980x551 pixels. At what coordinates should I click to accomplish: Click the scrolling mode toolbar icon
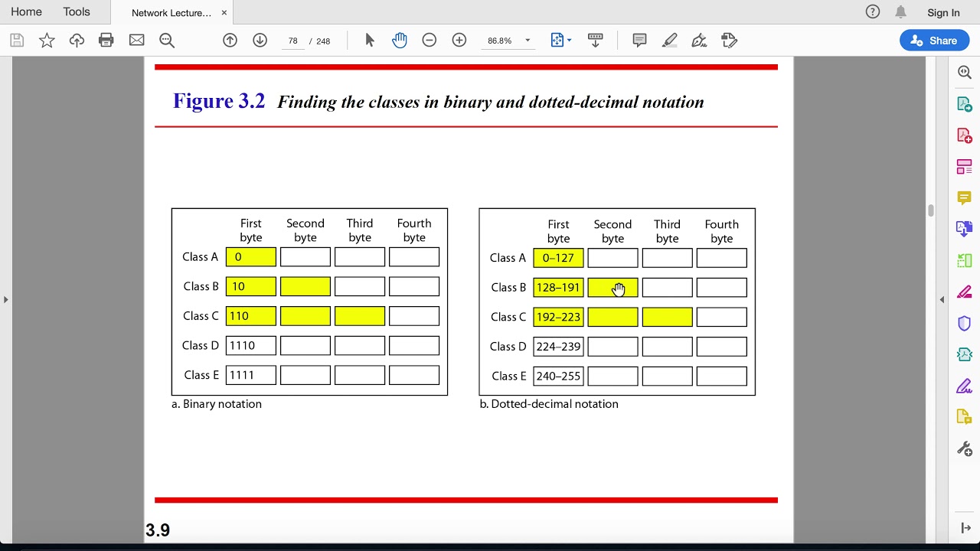click(596, 41)
